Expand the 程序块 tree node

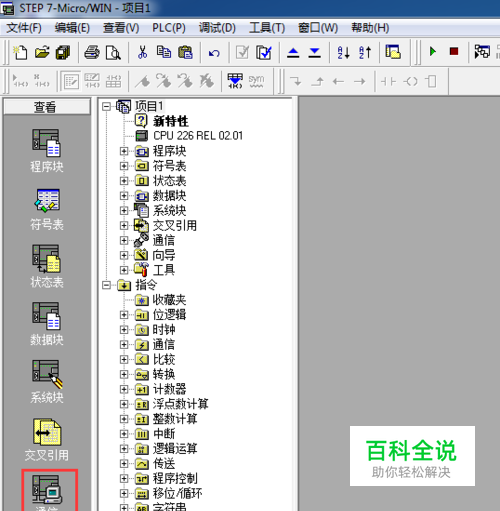click(x=124, y=151)
